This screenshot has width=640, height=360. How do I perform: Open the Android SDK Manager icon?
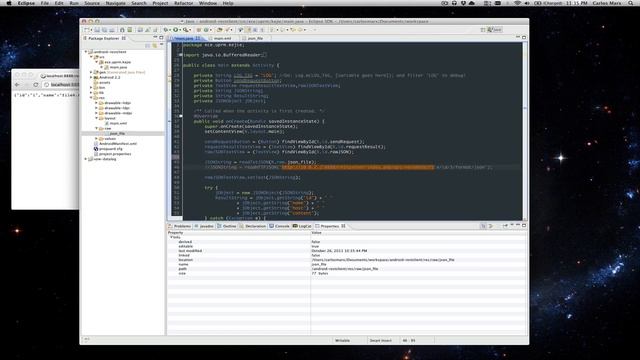coord(122,30)
